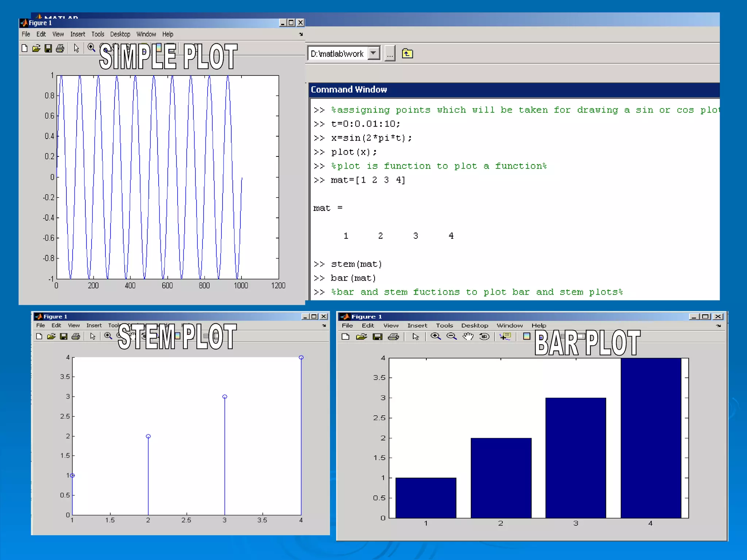Click Print icon in Simple Plot figure toolbar

[x=60, y=48]
